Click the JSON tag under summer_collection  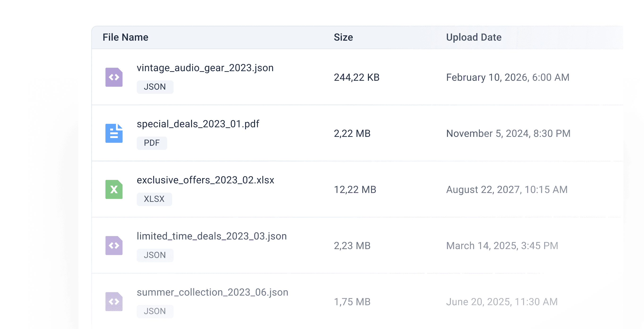[155, 311]
